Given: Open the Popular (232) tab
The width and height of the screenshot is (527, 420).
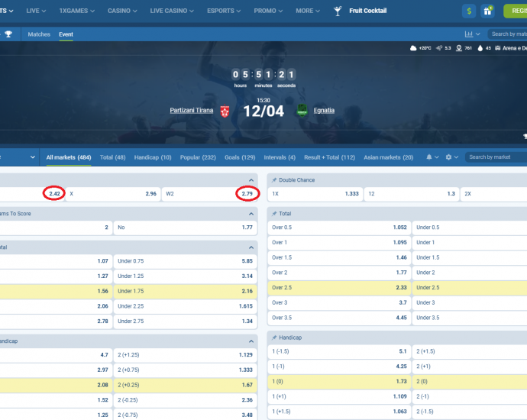Looking at the screenshot, I should (x=198, y=157).
